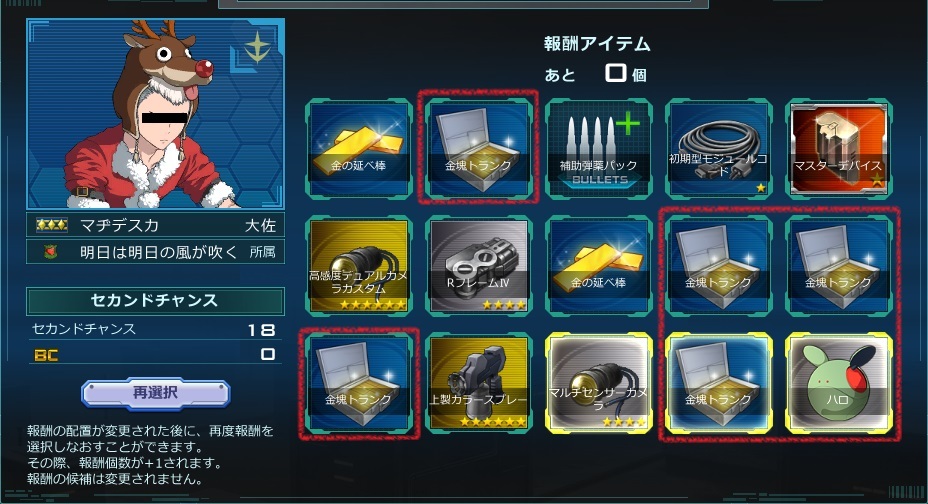Pick the 初期型モジュールコード cable reward
Viewport: 928px width, 504px height.
coord(718,148)
